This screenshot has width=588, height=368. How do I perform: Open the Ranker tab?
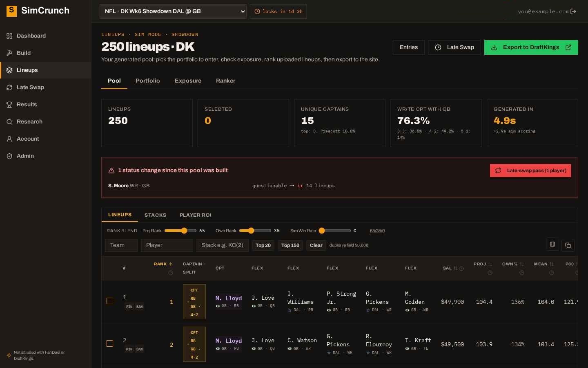point(225,81)
